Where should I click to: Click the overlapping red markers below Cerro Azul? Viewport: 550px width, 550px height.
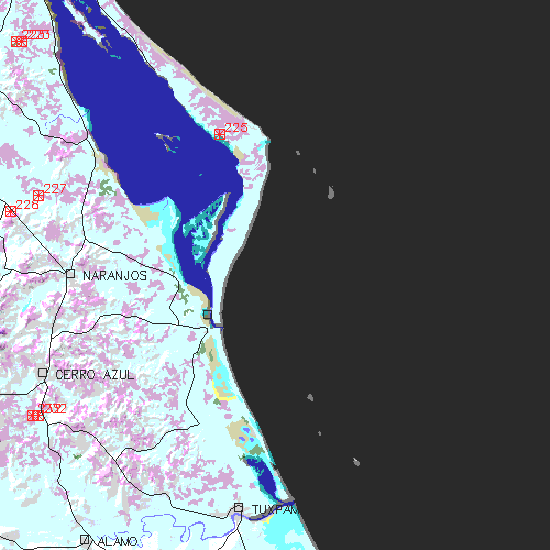point(35,415)
